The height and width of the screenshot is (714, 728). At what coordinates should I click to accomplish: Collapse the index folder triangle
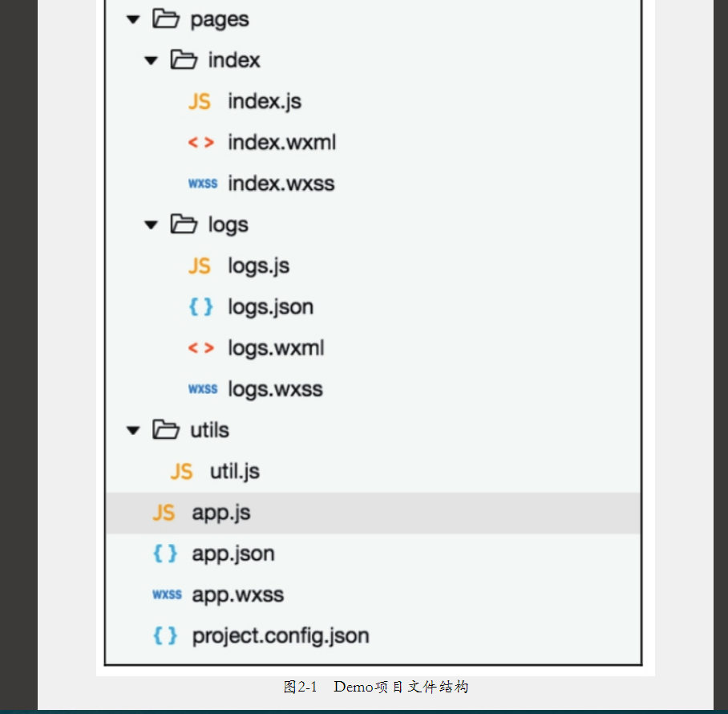tap(151, 61)
